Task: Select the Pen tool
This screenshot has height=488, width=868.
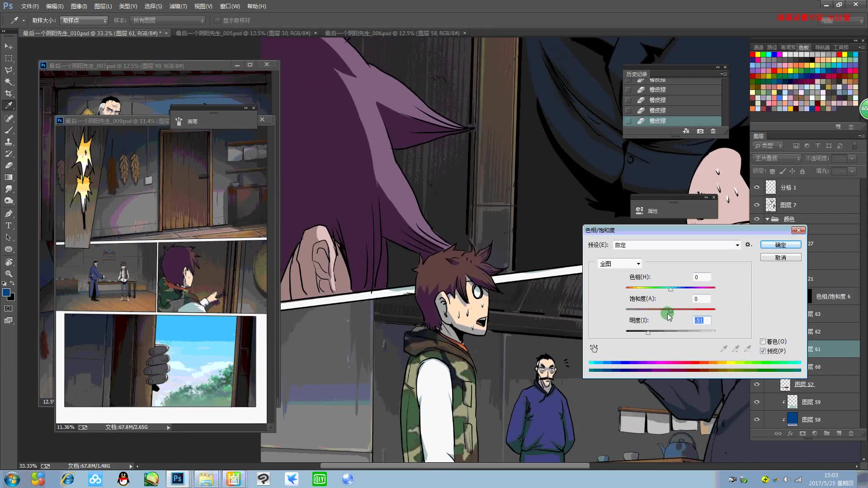Action: [x=9, y=214]
